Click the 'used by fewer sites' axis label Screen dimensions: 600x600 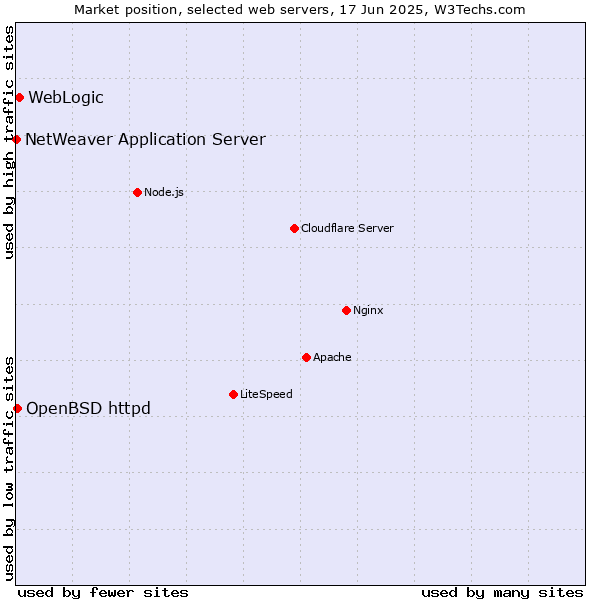(x=103, y=592)
